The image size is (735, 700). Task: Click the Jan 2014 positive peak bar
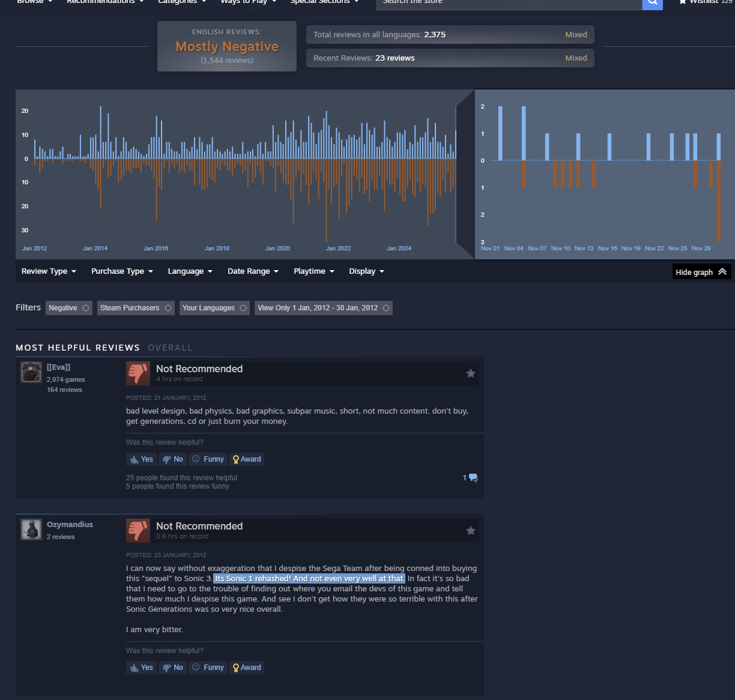100,133
